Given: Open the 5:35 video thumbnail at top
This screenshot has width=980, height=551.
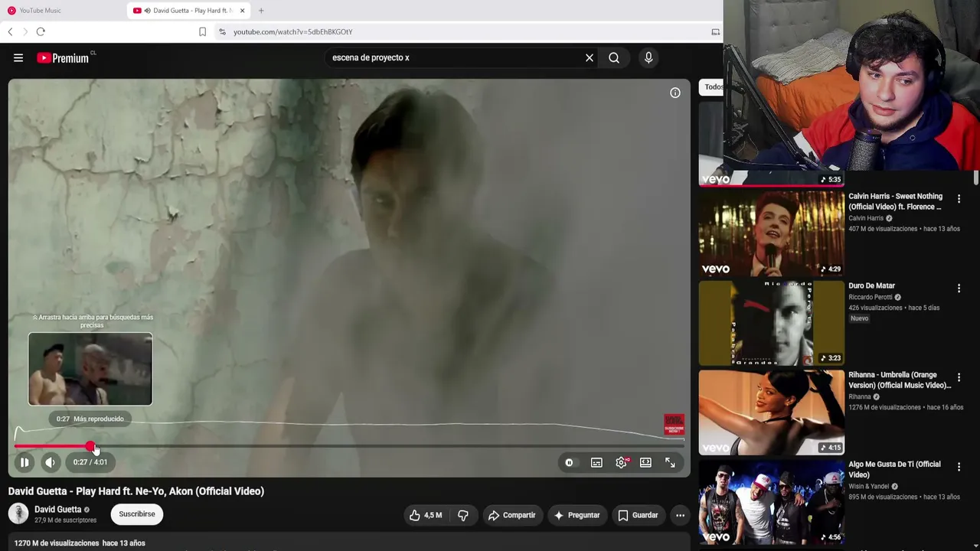Looking at the screenshot, I should click(772, 144).
